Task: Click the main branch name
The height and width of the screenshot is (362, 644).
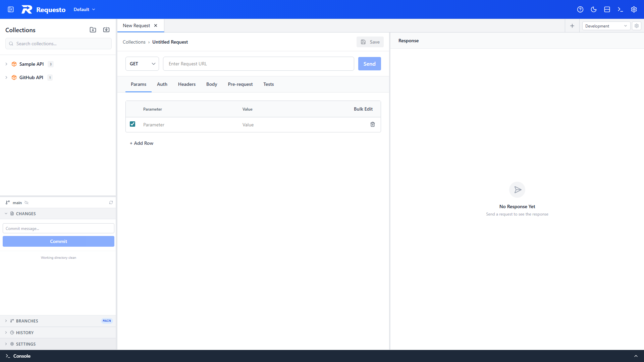Action: [17, 203]
